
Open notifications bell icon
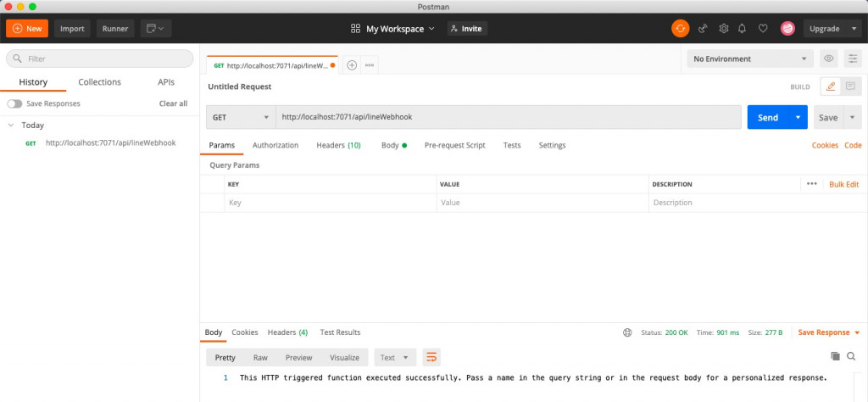(x=743, y=28)
